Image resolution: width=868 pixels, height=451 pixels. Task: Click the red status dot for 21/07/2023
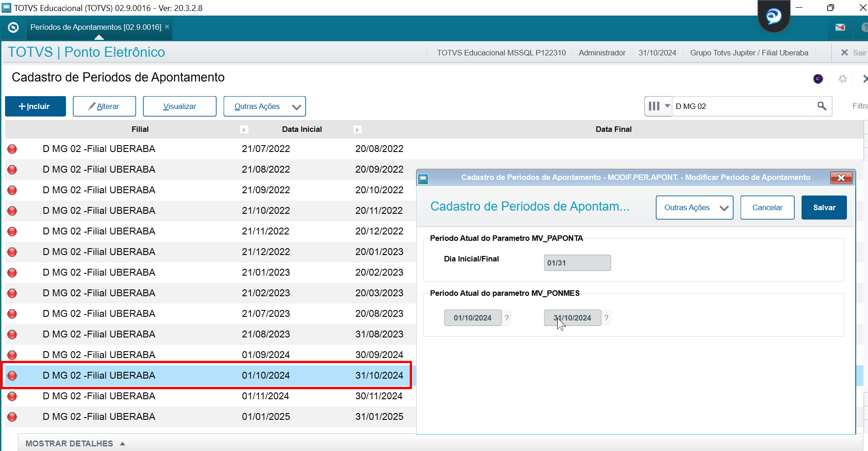[x=12, y=314]
